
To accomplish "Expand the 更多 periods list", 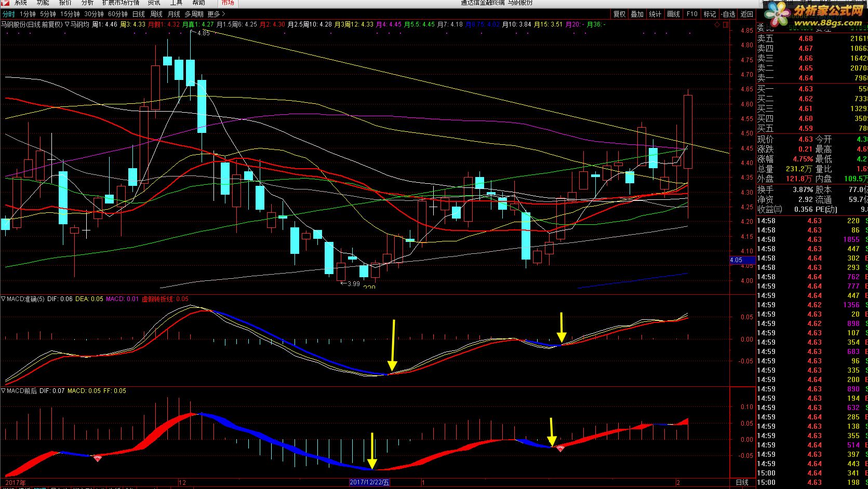I will pyautogui.click(x=216, y=14).
